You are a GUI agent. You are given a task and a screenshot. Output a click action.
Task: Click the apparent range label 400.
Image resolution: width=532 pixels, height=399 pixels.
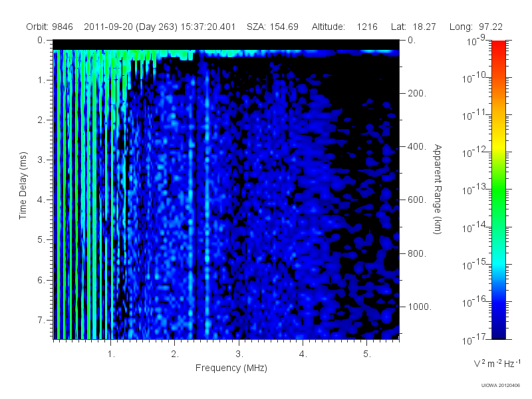click(417, 146)
